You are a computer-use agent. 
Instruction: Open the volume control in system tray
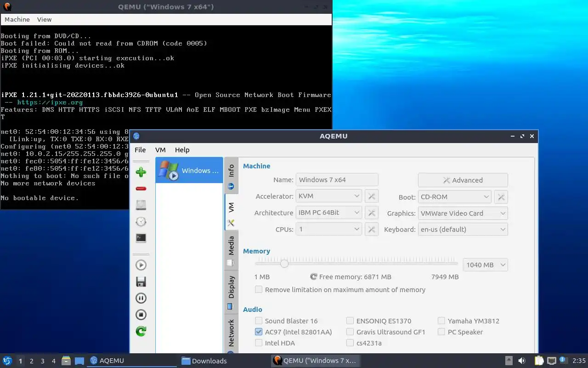click(522, 361)
